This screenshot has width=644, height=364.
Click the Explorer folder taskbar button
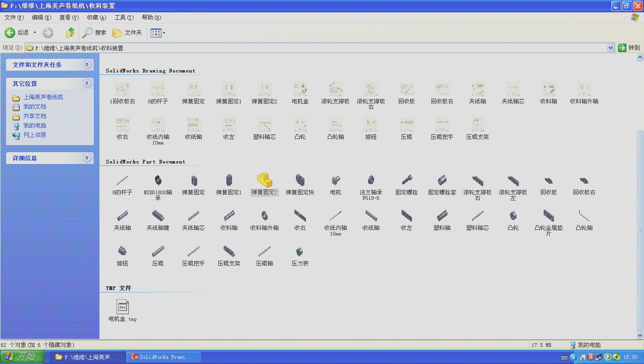click(88, 357)
